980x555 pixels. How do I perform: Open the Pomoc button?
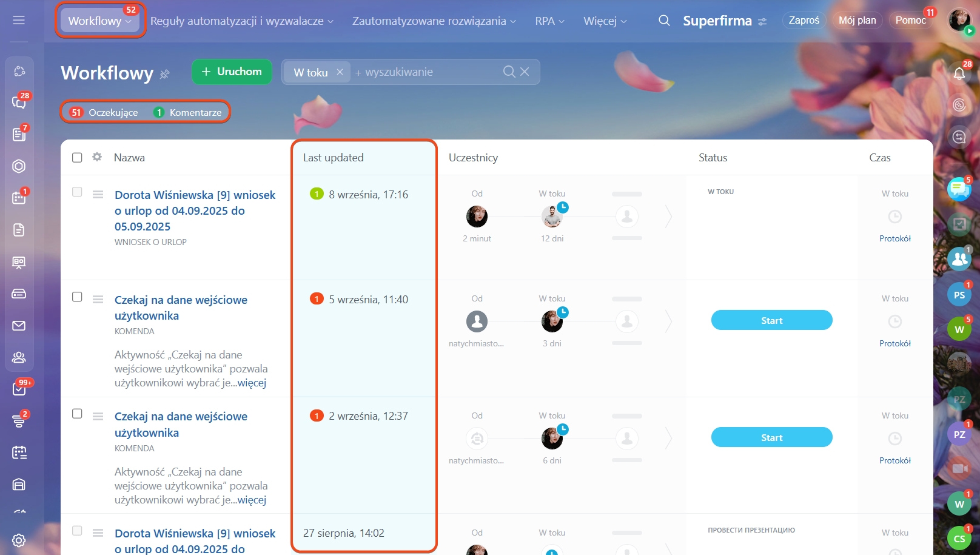pos(911,20)
